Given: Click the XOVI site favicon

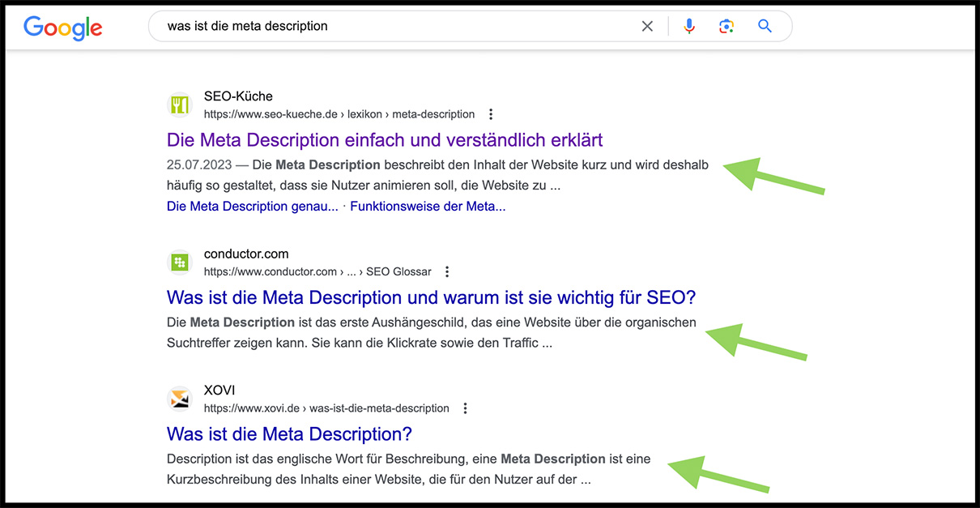Looking at the screenshot, I should point(179,399).
